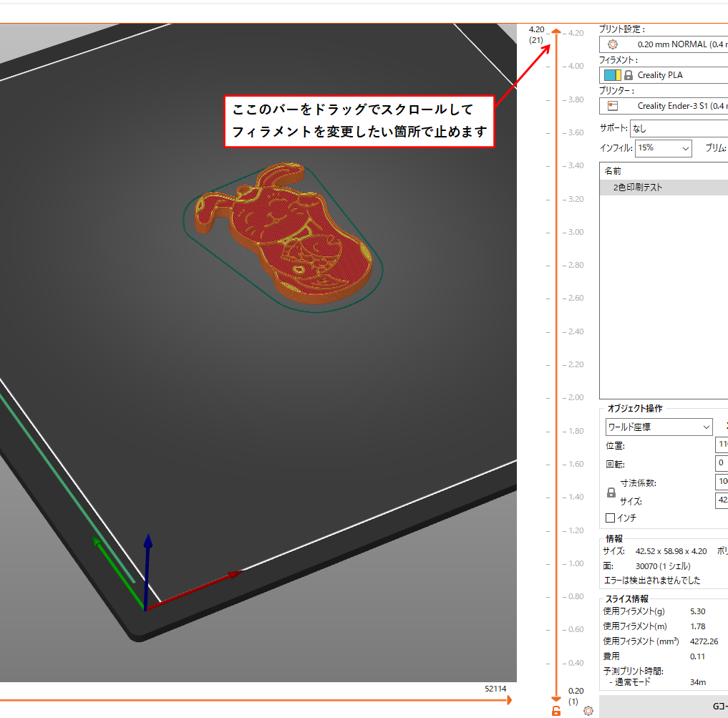Click the 4.00 mark on the layer ruler

[x=576, y=67]
